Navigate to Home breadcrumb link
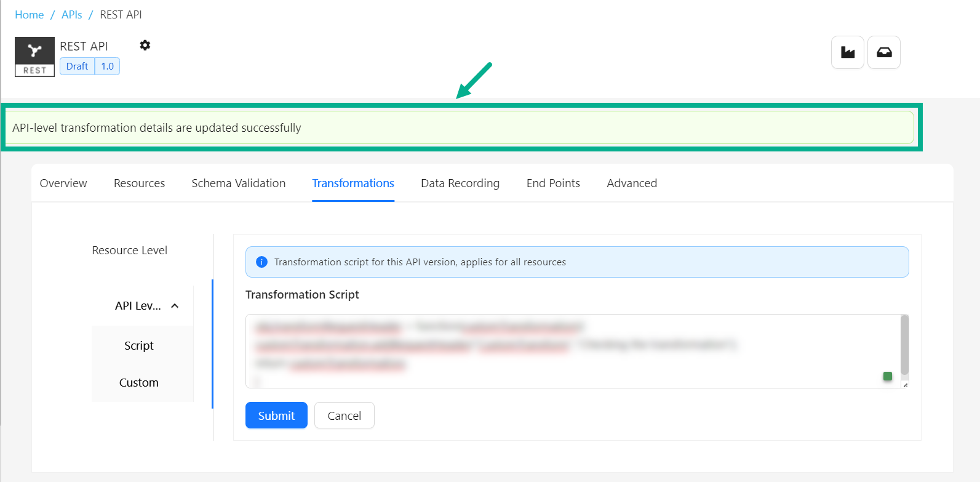 (x=29, y=15)
